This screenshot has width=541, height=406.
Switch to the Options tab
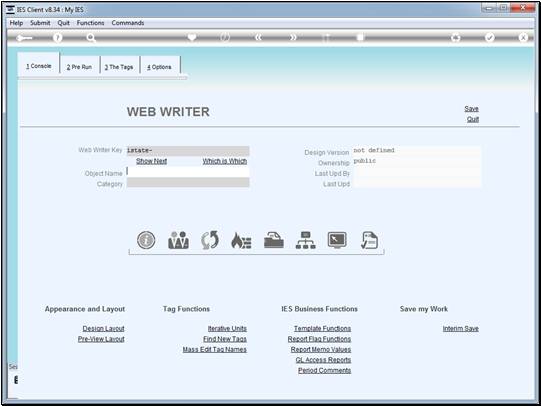pos(159,67)
